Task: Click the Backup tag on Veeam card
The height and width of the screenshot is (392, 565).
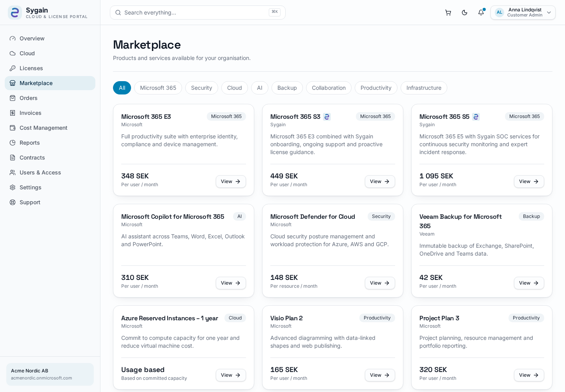Action: pos(531,216)
